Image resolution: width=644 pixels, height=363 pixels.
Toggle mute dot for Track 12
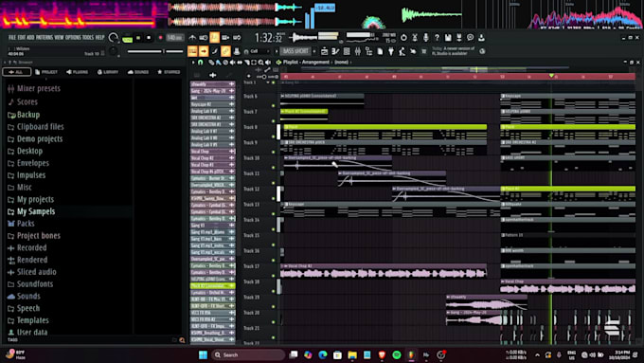pyautogui.click(x=274, y=199)
